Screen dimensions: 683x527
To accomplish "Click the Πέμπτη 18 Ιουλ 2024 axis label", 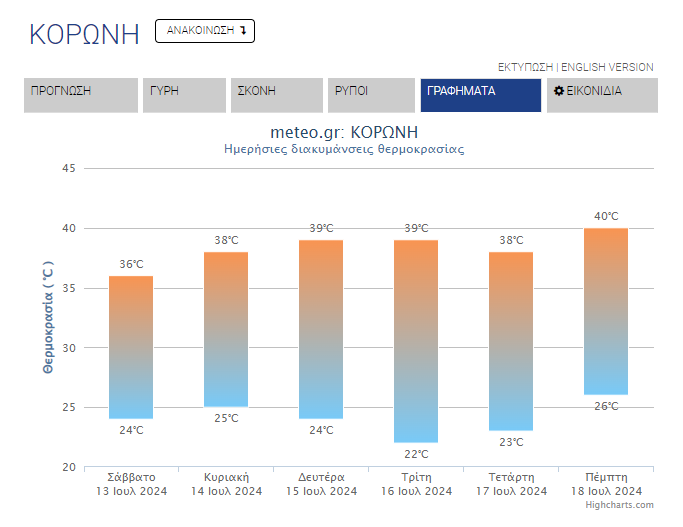I will [606, 484].
